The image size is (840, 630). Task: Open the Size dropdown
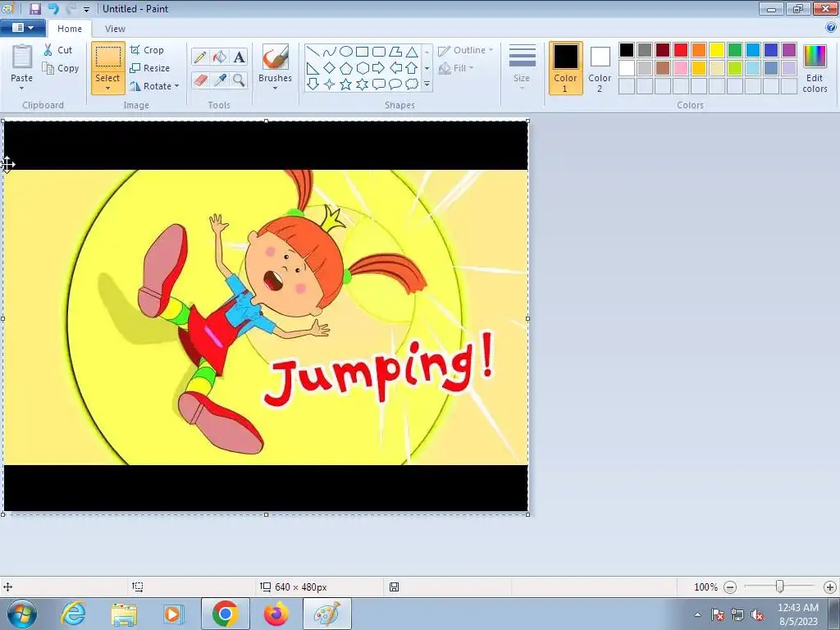522,68
